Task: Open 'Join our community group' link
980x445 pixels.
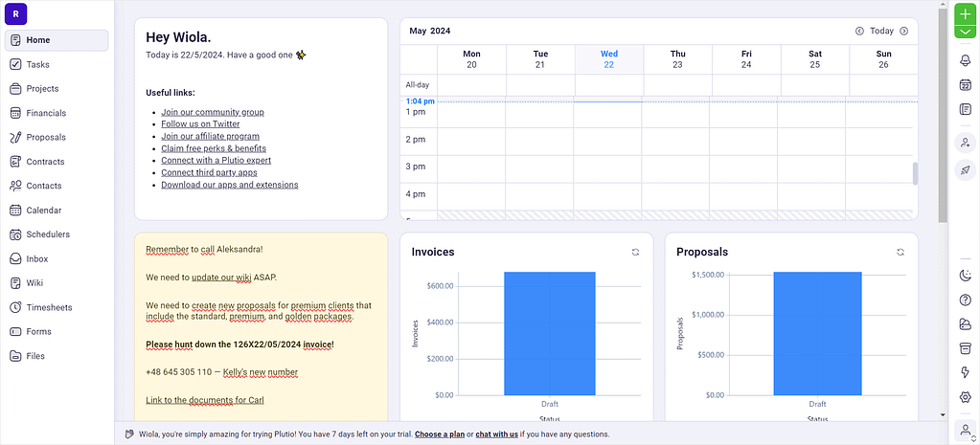Action: click(x=213, y=112)
